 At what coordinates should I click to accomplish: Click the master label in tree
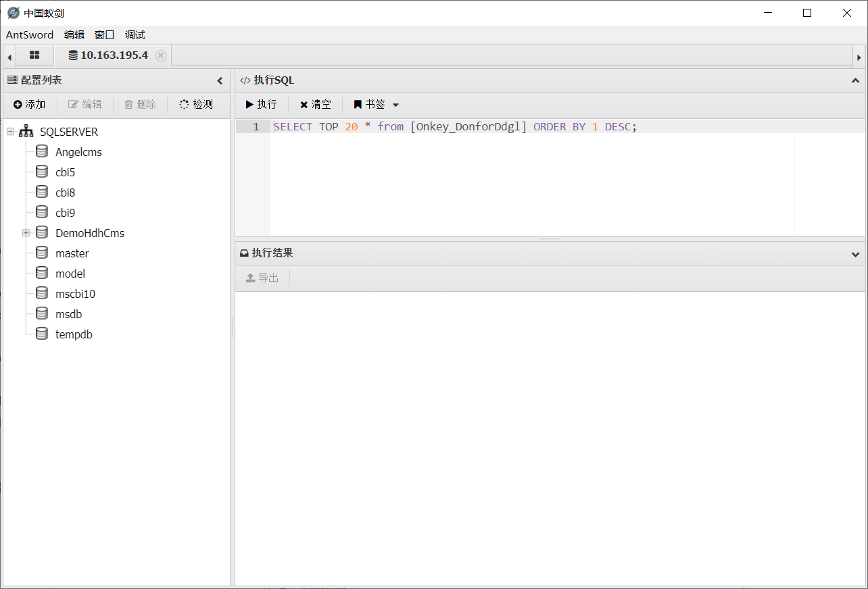(72, 253)
